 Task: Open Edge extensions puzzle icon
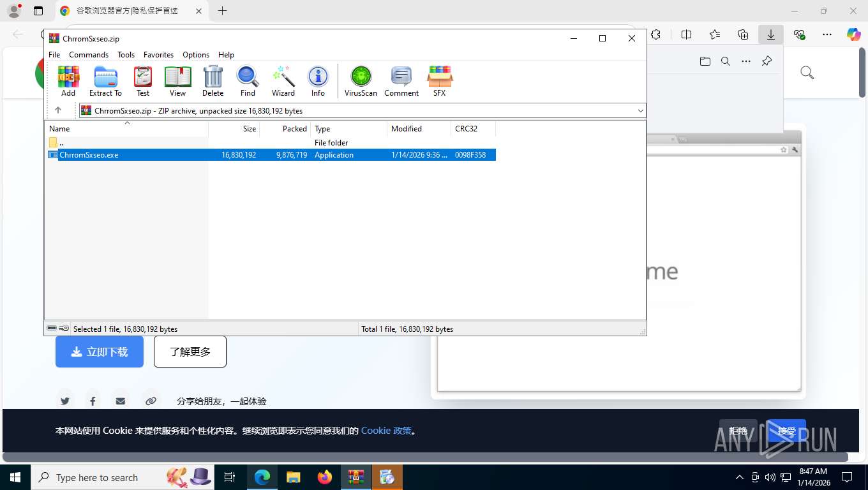pos(656,34)
